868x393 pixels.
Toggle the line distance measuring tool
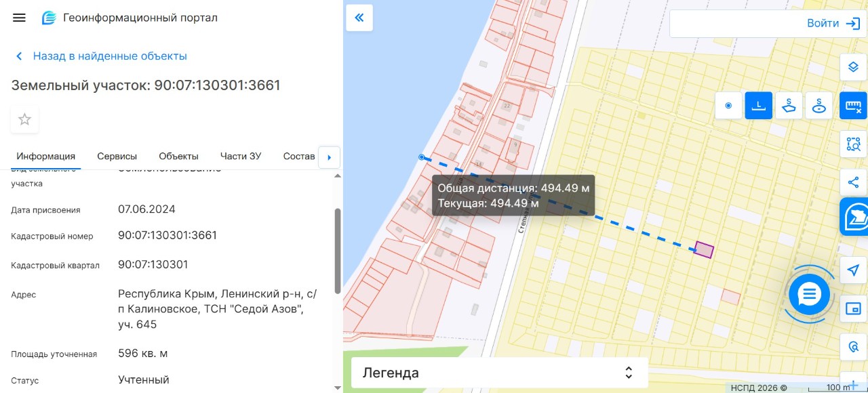click(x=759, y=106)
